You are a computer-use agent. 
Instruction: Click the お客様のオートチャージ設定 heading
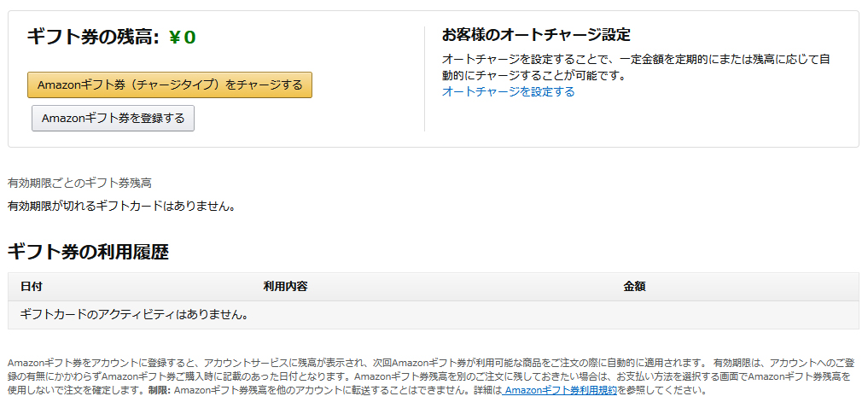tap(536, 35)
